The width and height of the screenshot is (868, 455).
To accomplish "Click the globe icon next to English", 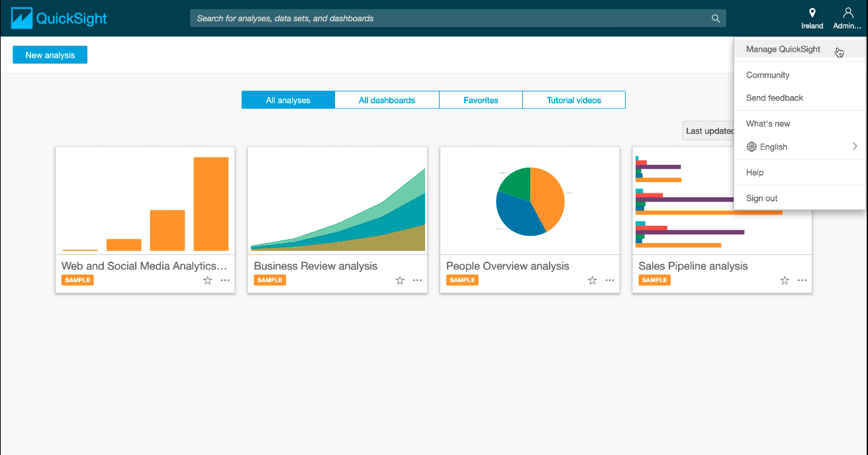I will point(751,147).
